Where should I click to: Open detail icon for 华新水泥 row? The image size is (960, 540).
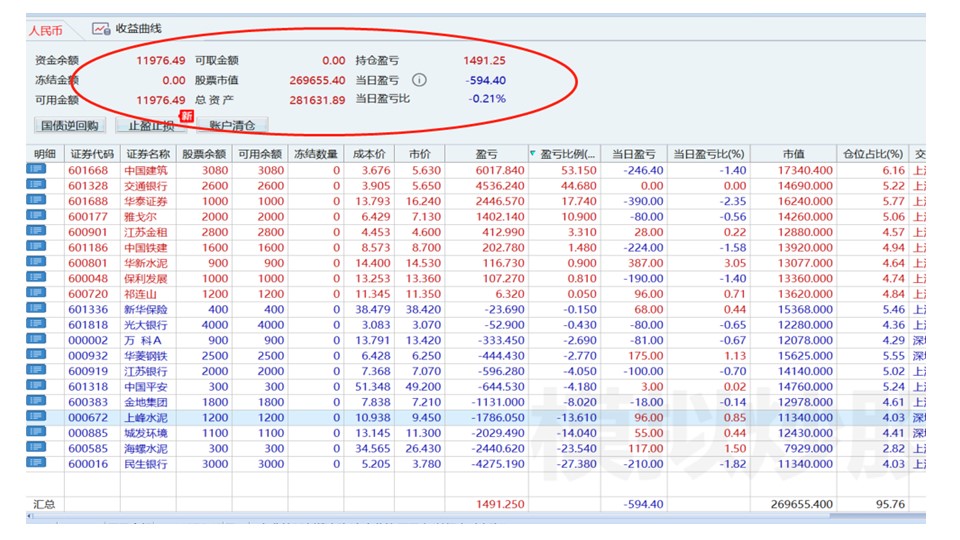pyautogui.click(x=36, y=261)
